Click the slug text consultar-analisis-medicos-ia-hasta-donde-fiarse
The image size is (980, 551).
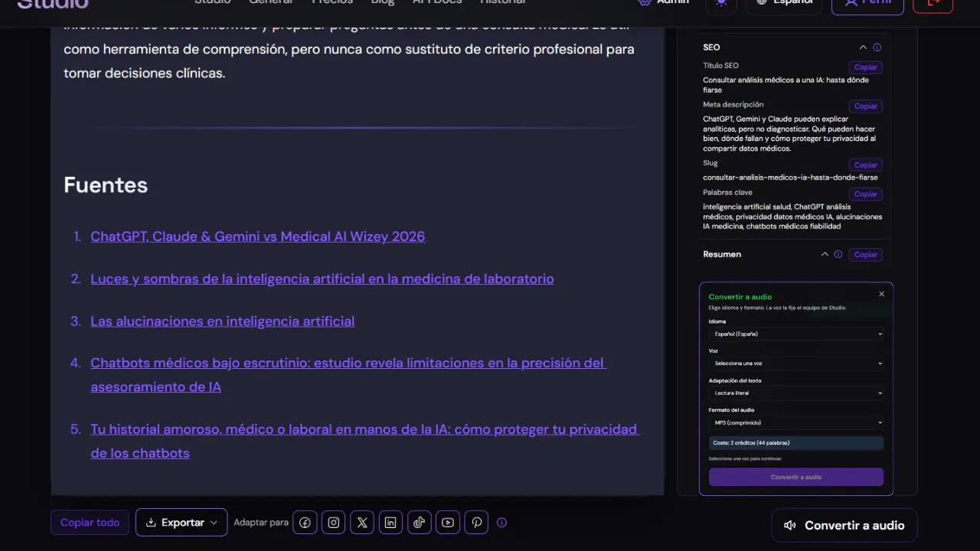(x=790, y=178)
